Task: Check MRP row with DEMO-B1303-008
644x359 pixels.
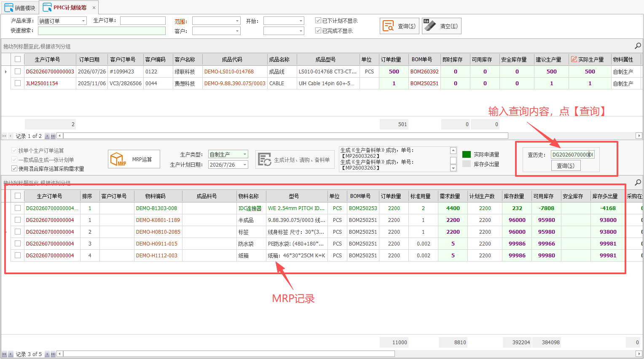Action: tap(18, 208)
